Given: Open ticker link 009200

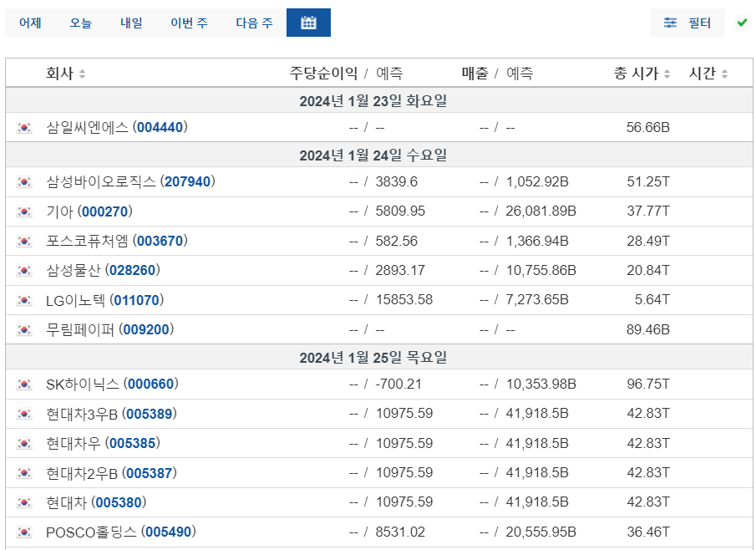Looking at the screenshot, I should coord(146,330).
